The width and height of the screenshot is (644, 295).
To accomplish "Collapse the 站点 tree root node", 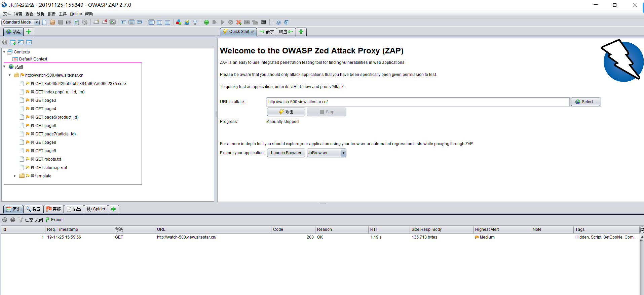I will [4, 67].
